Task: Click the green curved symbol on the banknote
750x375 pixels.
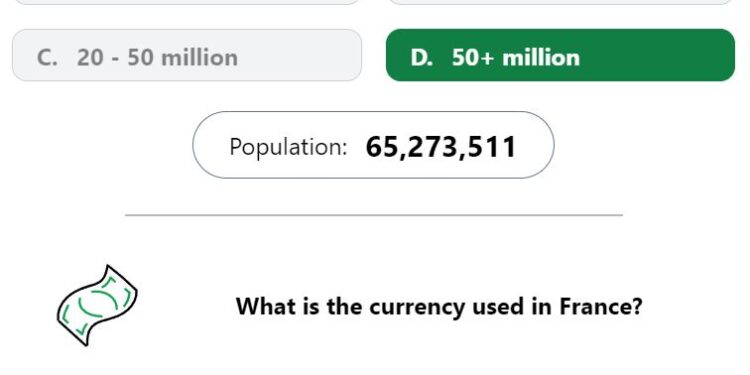Action: [98, 303]
